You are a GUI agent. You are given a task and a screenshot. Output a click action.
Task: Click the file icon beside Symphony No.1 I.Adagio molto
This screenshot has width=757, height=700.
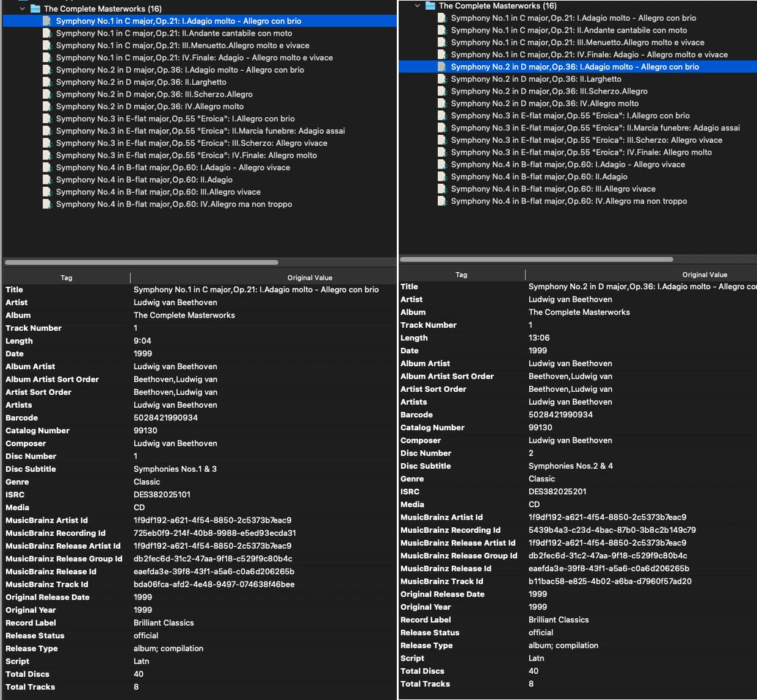coord(48,21)
